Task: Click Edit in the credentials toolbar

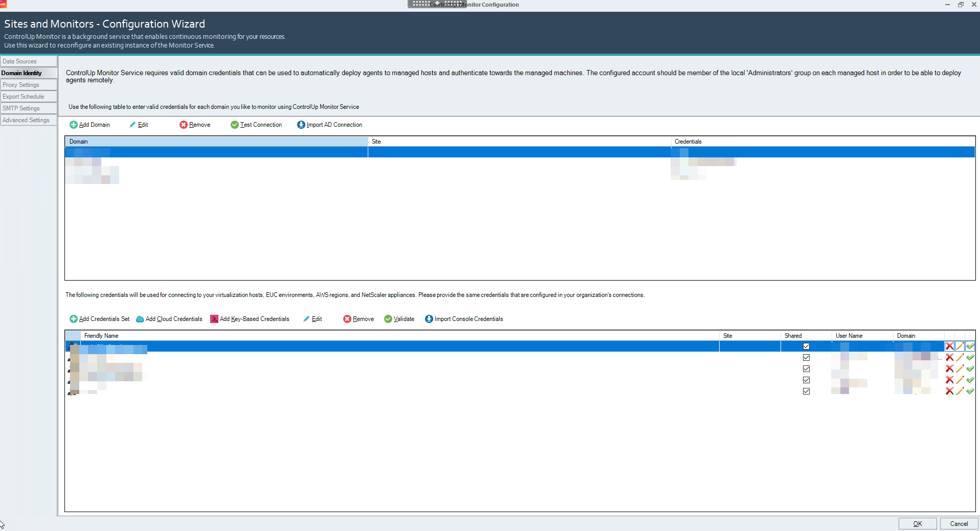Action: tap(313, 319)
